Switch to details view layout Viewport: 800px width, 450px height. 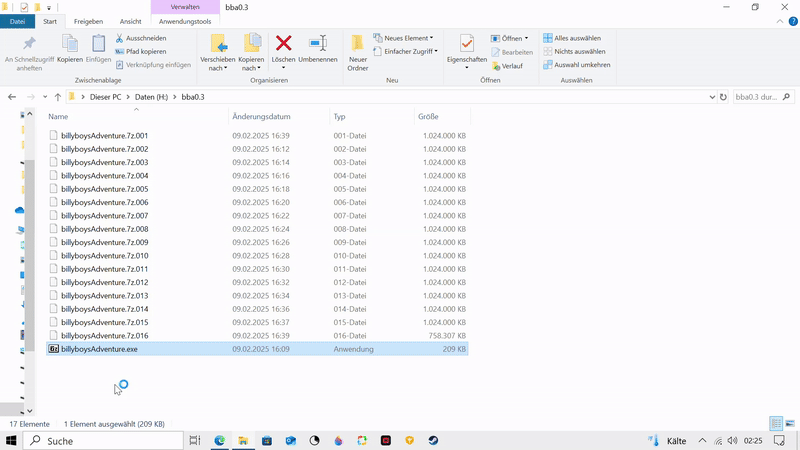[x=776, y=424]
